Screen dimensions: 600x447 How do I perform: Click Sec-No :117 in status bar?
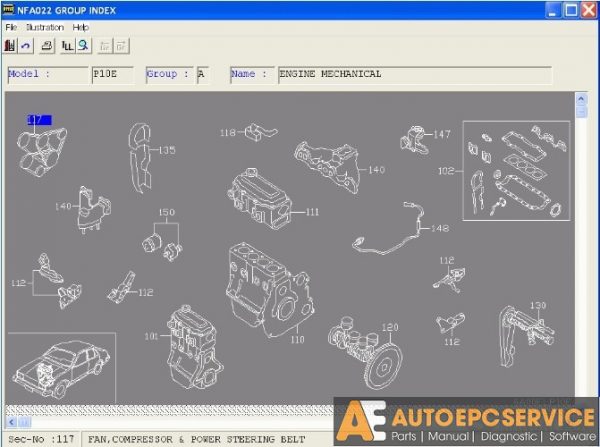41,439
